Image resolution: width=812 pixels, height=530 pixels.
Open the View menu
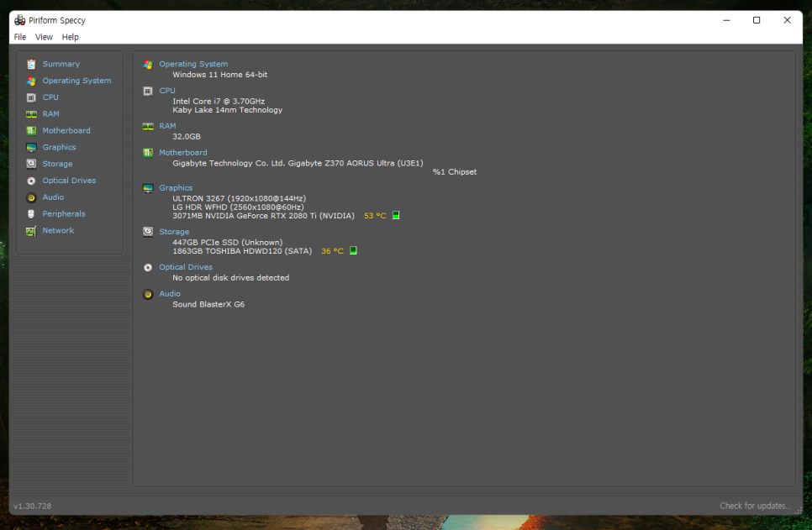point(44,37)
